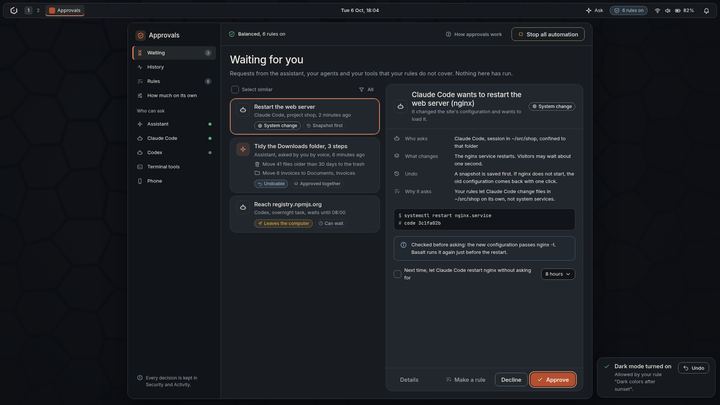This screenshot has height=405, width=720.
Task: Click Balanced, 6 rules on status
Action: (x=257, y=34)
